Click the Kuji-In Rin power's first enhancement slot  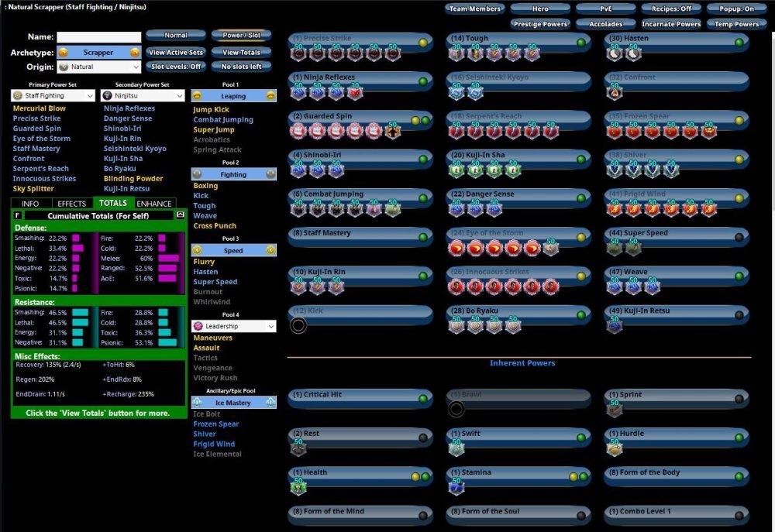[298, 287]
